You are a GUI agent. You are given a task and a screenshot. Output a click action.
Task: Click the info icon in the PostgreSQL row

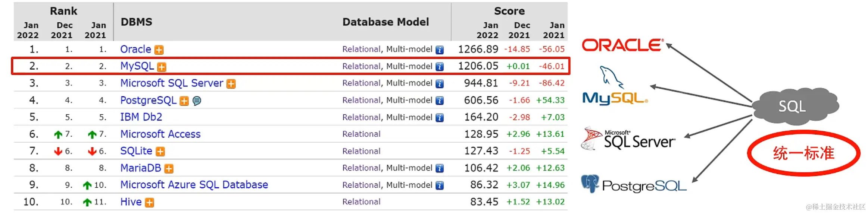[440, 101]
